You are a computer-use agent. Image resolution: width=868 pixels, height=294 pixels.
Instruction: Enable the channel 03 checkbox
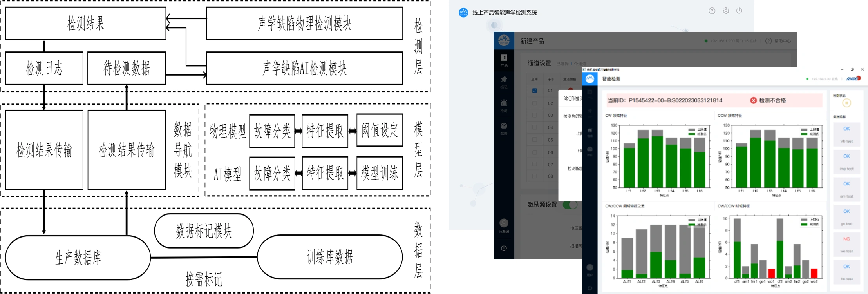click(534, 115)
